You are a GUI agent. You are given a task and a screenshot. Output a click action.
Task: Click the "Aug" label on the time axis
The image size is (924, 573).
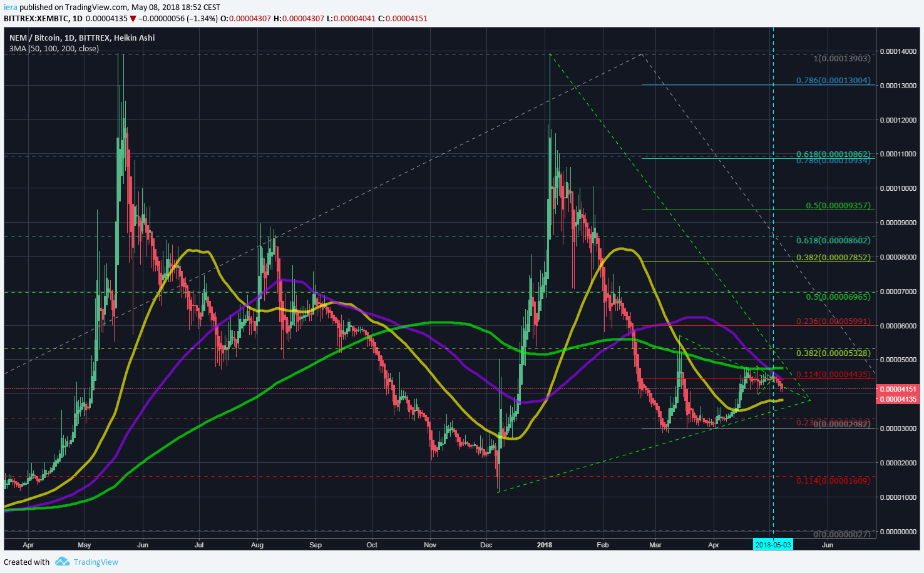pos(258,545)
